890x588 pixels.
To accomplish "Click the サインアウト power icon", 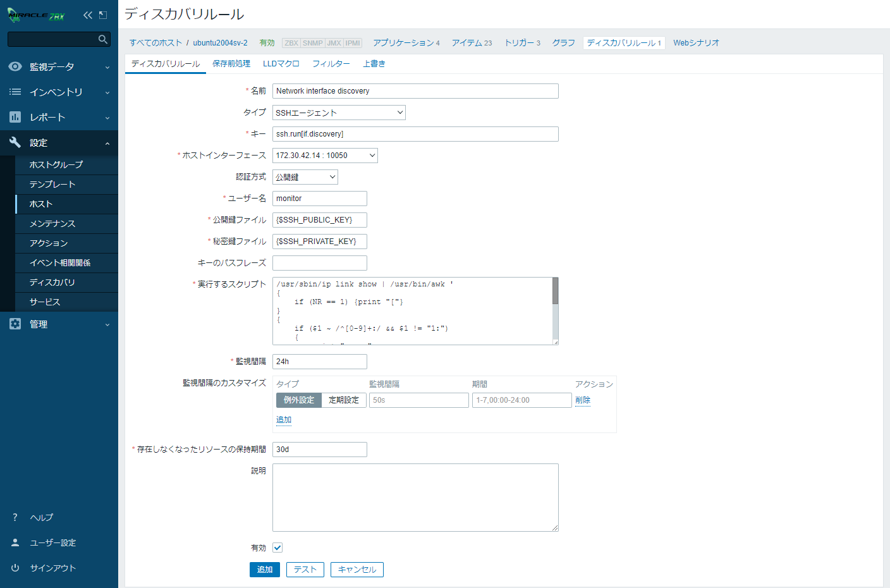I will 15,568.
